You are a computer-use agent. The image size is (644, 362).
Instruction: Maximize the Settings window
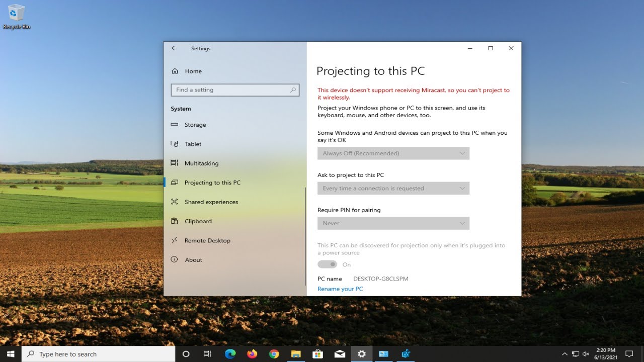coord(491,48)
